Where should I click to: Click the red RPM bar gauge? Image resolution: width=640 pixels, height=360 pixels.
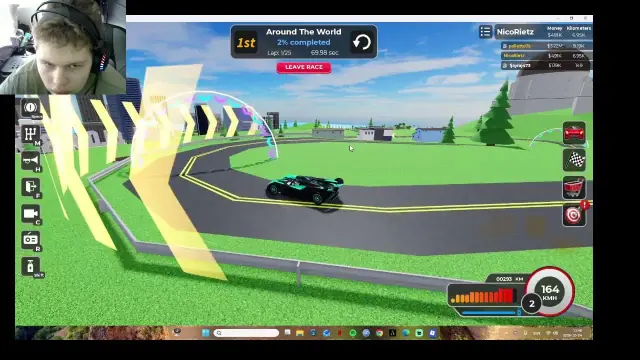pyautogui.click(x=483, y=296)
